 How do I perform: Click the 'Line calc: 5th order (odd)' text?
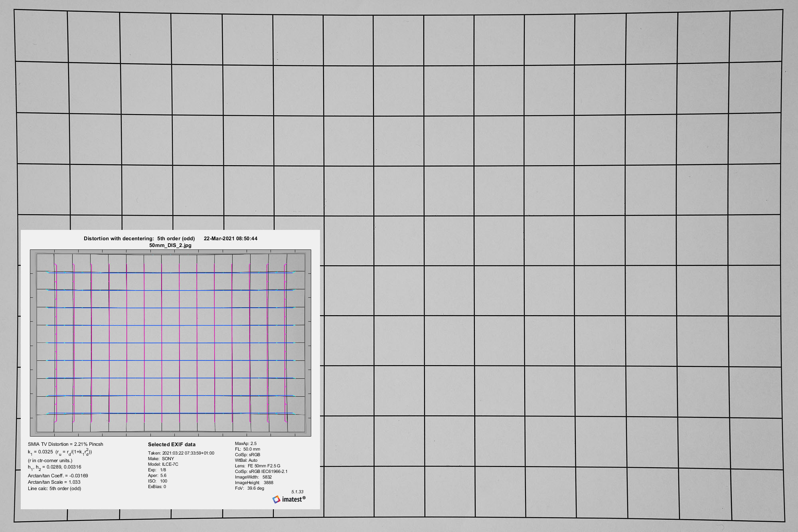54,488
